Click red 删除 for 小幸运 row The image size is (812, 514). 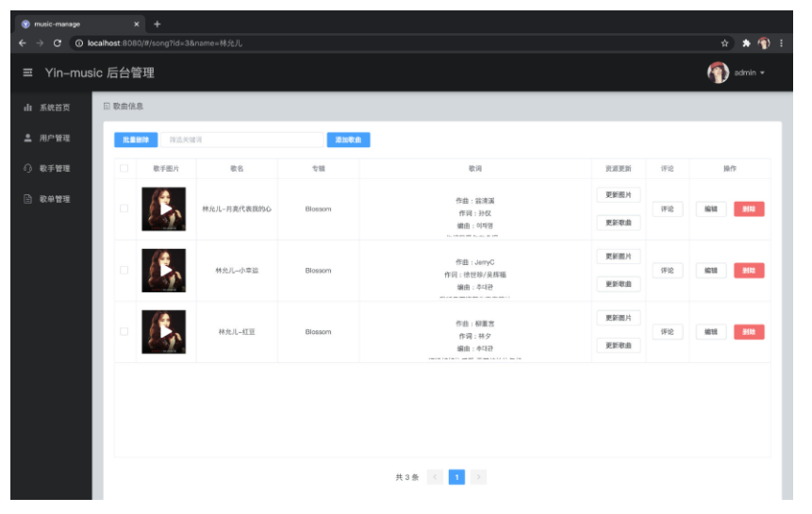[749, 270]
